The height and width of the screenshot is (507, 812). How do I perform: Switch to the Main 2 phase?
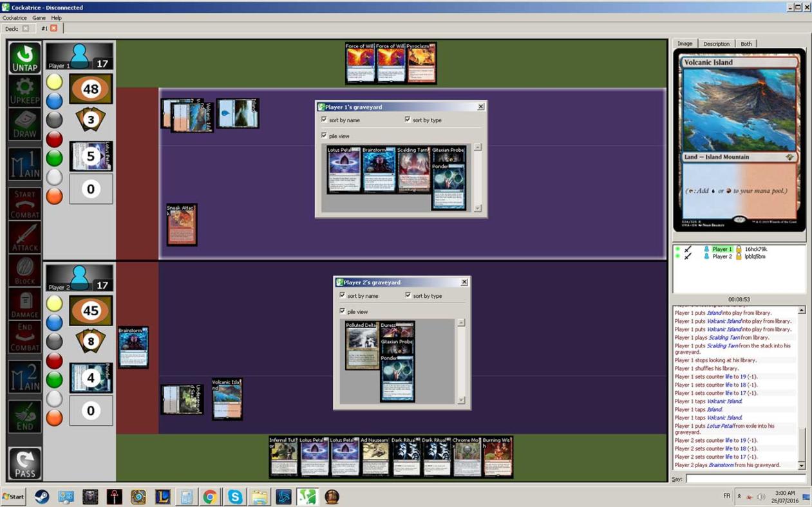(x=24, y=377)
